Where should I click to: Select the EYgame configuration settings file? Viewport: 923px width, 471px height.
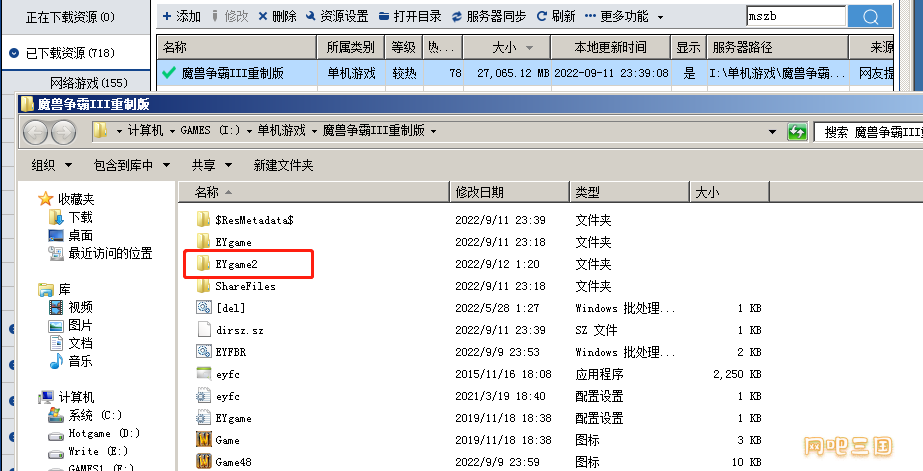204,418
